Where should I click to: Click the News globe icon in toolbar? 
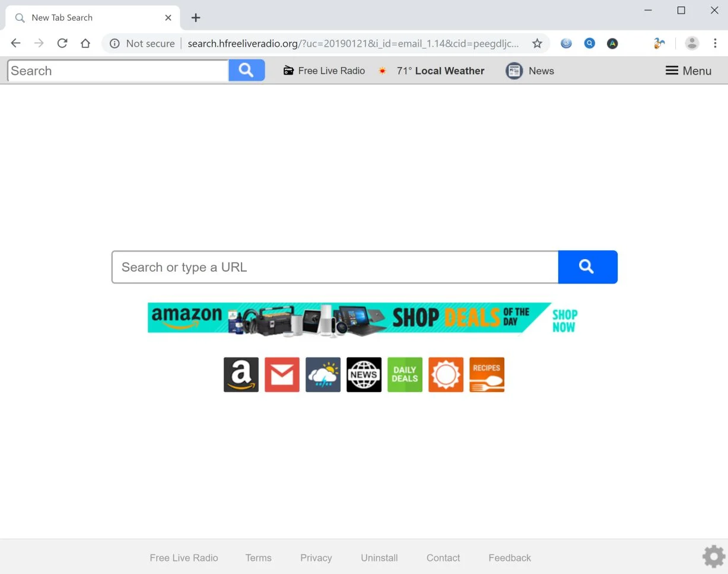514,71
